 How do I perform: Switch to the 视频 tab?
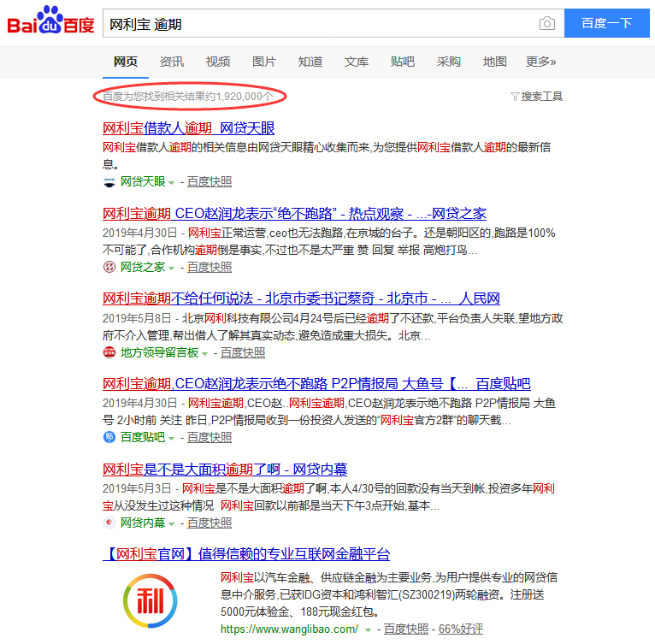point(218,62)
